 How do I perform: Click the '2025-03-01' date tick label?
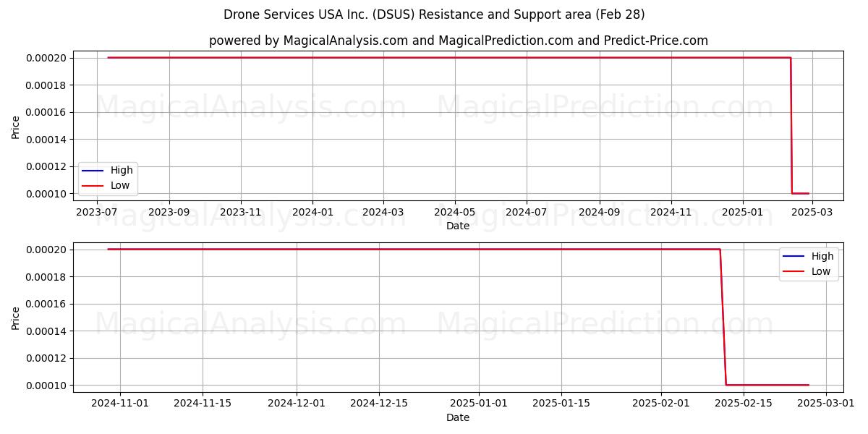pyautogui.click(x=826, y=404)
